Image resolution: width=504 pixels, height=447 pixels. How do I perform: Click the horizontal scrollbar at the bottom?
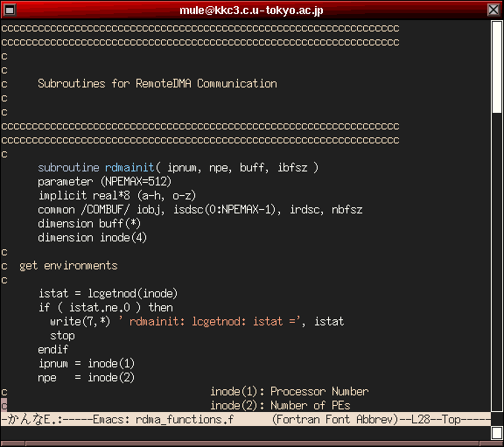pyautogui.click(x=251, y=444)
